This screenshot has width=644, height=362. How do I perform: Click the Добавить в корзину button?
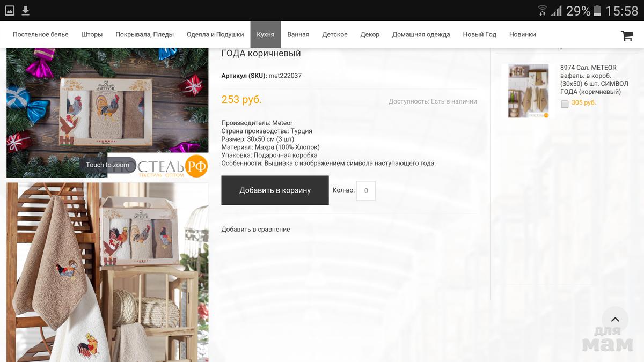[275, 190]
